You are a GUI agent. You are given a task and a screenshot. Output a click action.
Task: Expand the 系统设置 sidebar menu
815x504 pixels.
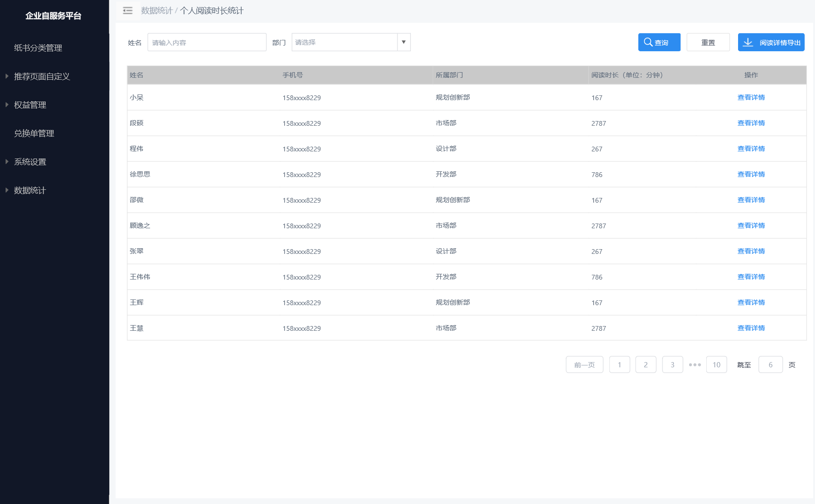click(30, 162)
